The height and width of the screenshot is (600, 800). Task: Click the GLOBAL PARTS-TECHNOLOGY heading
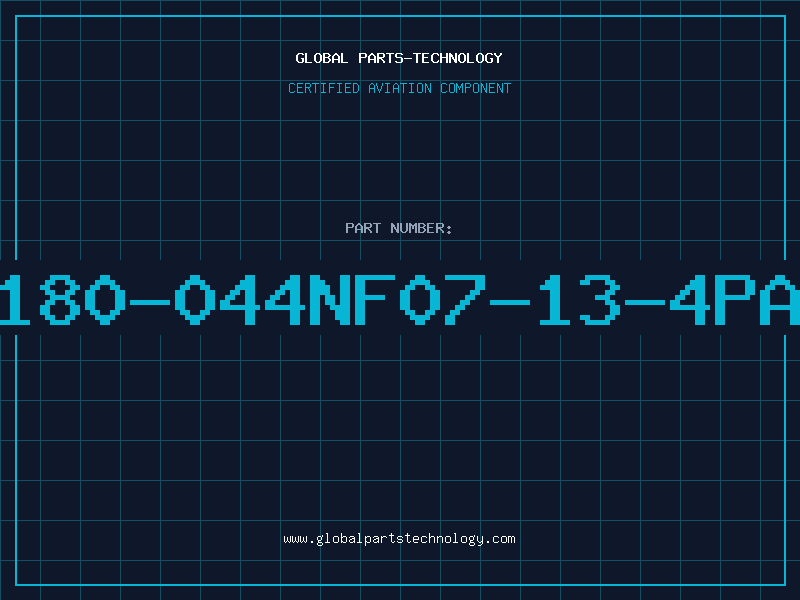coord(399,58)
